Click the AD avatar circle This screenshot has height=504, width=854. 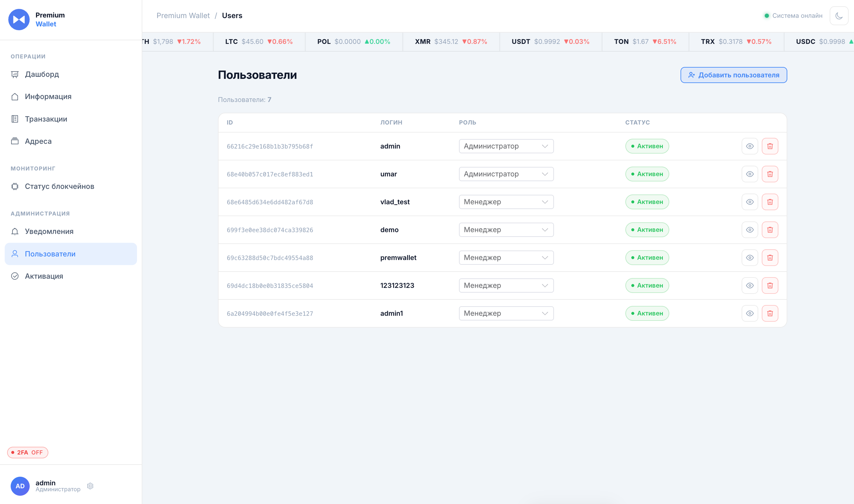point(20,486)
